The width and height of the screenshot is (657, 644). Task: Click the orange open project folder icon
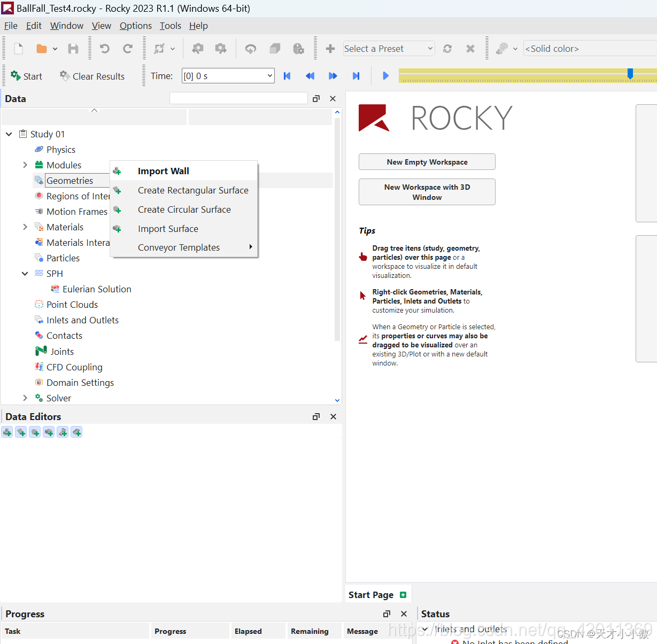point(42,49)
